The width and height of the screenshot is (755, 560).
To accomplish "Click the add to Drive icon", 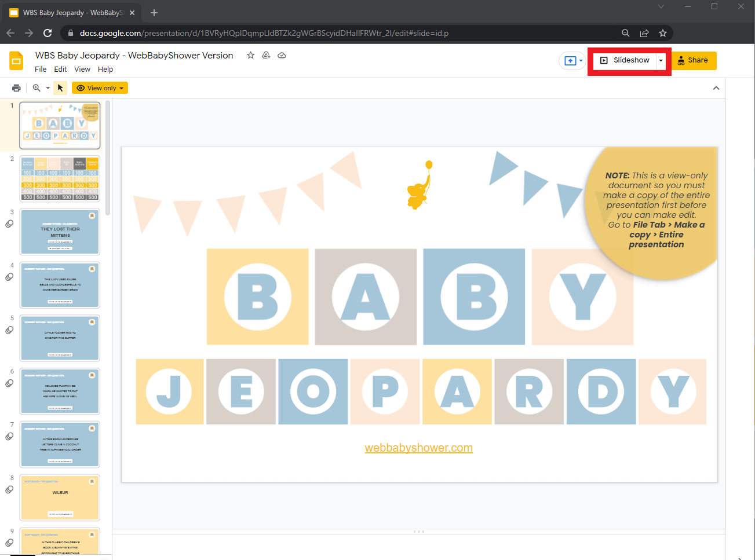I will [x=266, y=56].
